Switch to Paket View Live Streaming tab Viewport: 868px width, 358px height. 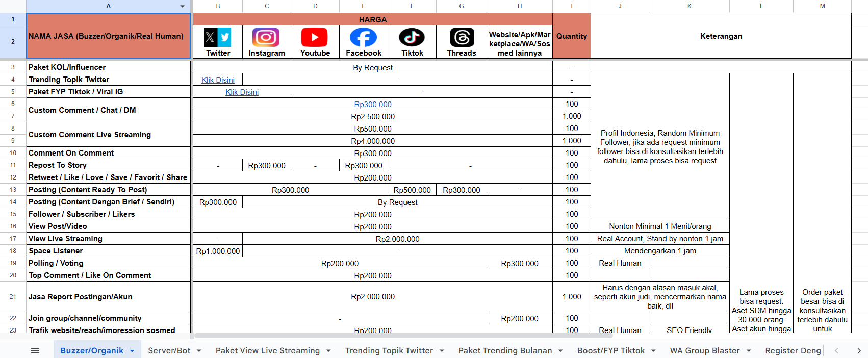[x=267, y=350]
